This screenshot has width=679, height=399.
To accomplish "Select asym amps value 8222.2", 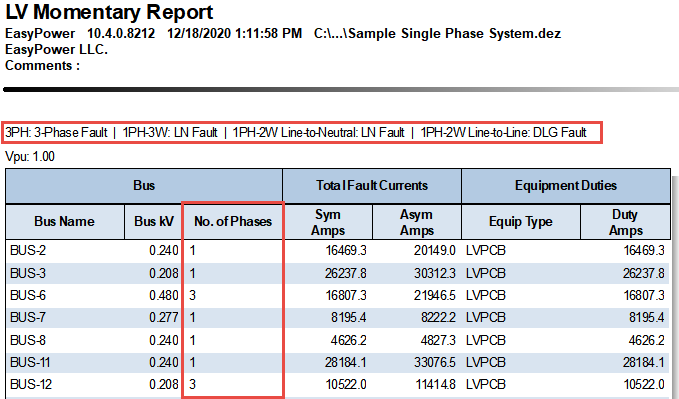I will pyautogui.click(x=438, y=318).
